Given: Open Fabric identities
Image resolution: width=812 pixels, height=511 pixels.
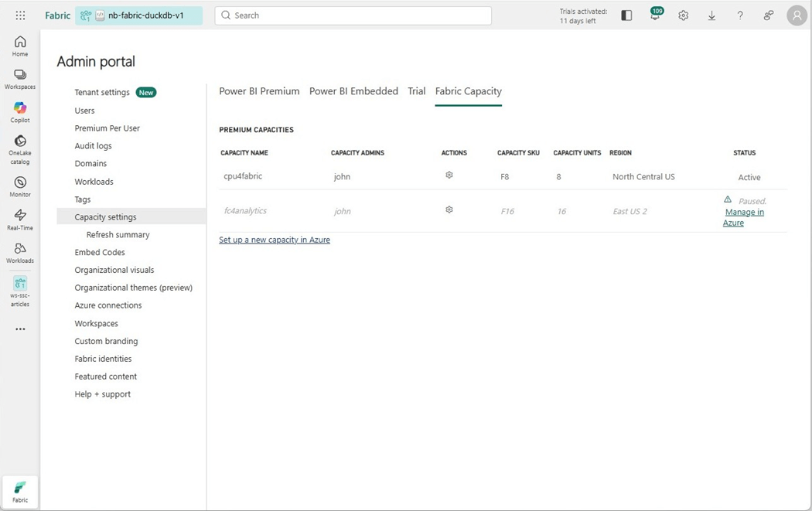Looking at the screenshot, I should click(103, 359).
